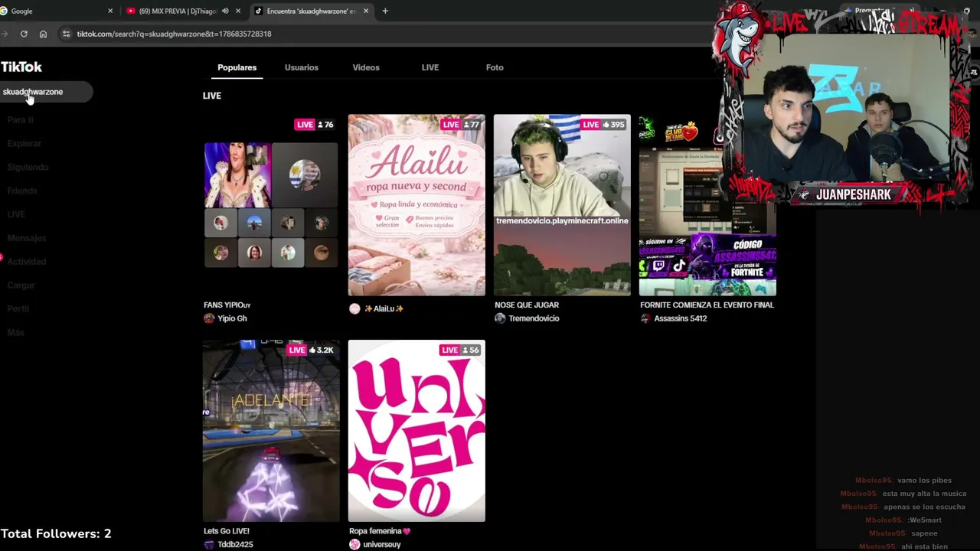Click the universeuy profile avatar

(354, 544)
